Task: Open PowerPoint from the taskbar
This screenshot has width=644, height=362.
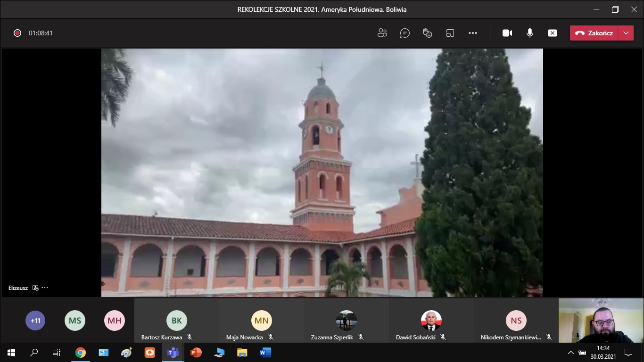Action: 196,353
